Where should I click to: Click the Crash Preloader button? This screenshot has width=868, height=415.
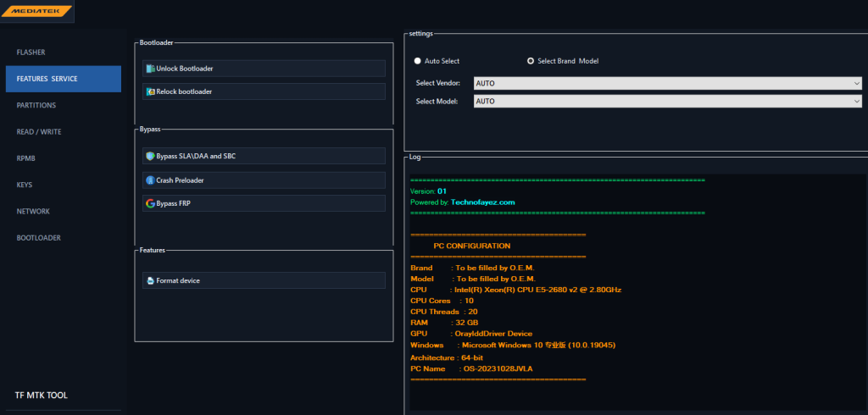(264, 180)
